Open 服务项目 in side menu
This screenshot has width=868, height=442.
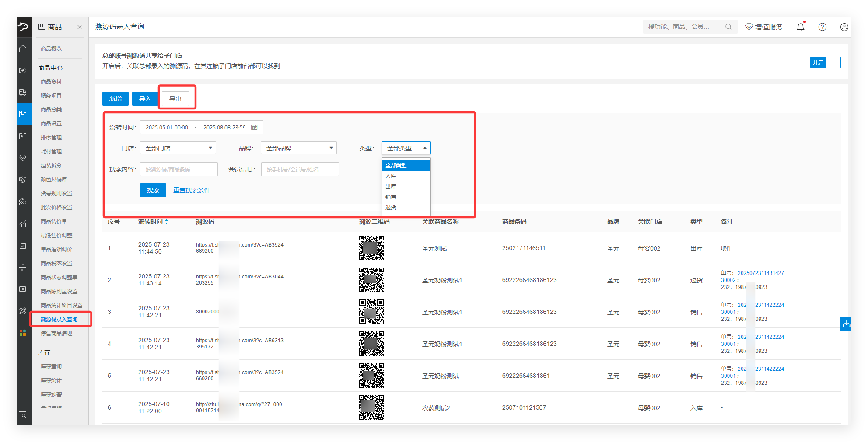pos(51,96)
